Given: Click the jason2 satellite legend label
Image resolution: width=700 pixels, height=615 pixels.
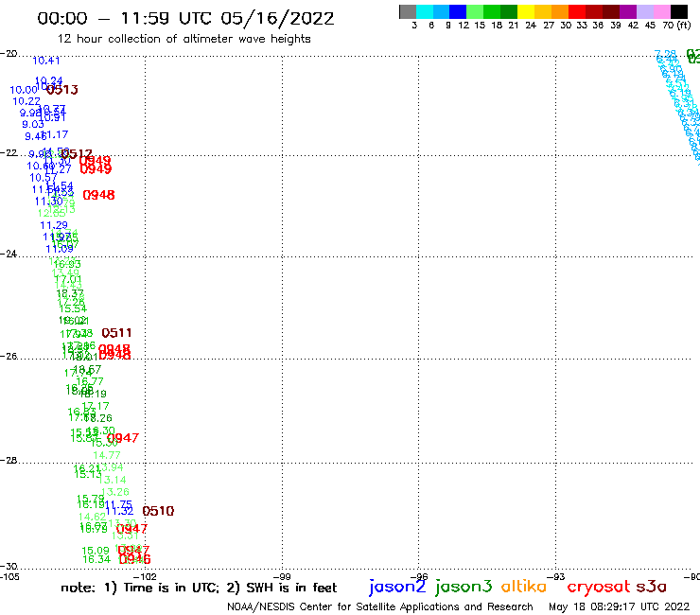Looking at the screenshot, I should point(397,587).
